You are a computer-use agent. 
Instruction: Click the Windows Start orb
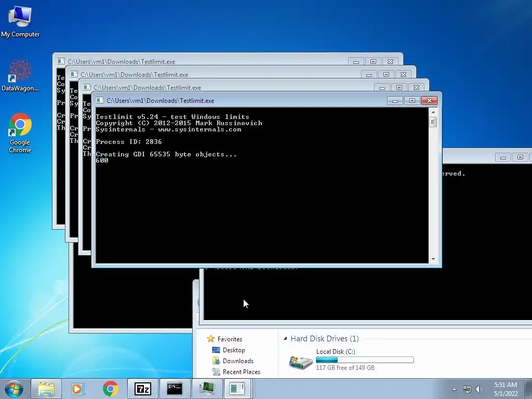(x=14, y=389)
